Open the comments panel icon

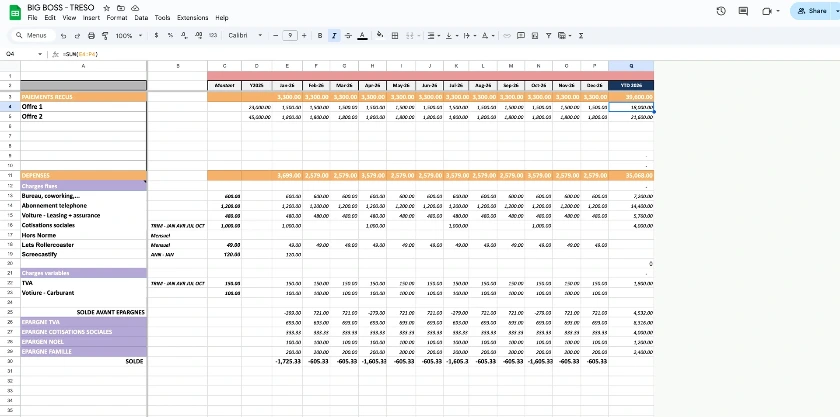pyautogui.click(x=743, y=11)
